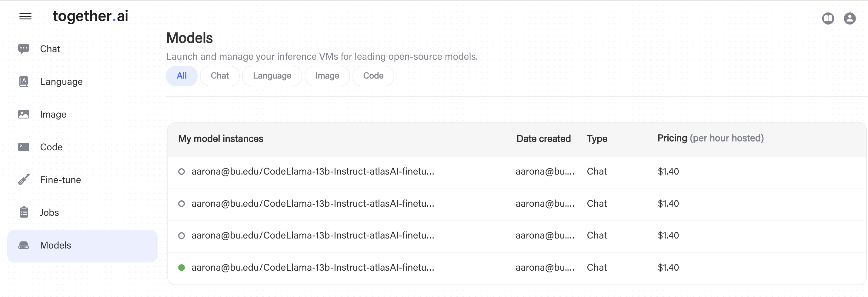This screenshot has width=868, height=297.
Task: Click the together.ai logo
Action: [x=90, y=16]
